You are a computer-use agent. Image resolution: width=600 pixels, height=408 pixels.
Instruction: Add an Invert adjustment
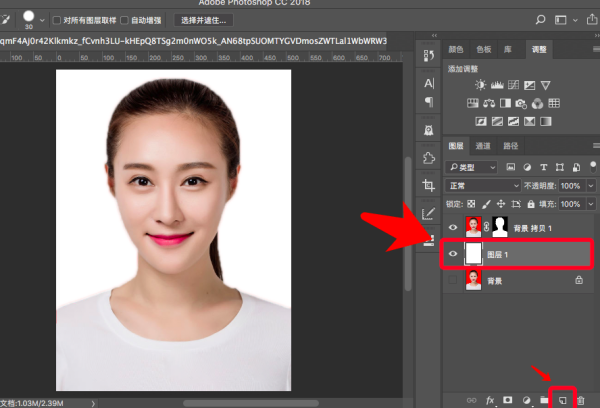point(481,122)
